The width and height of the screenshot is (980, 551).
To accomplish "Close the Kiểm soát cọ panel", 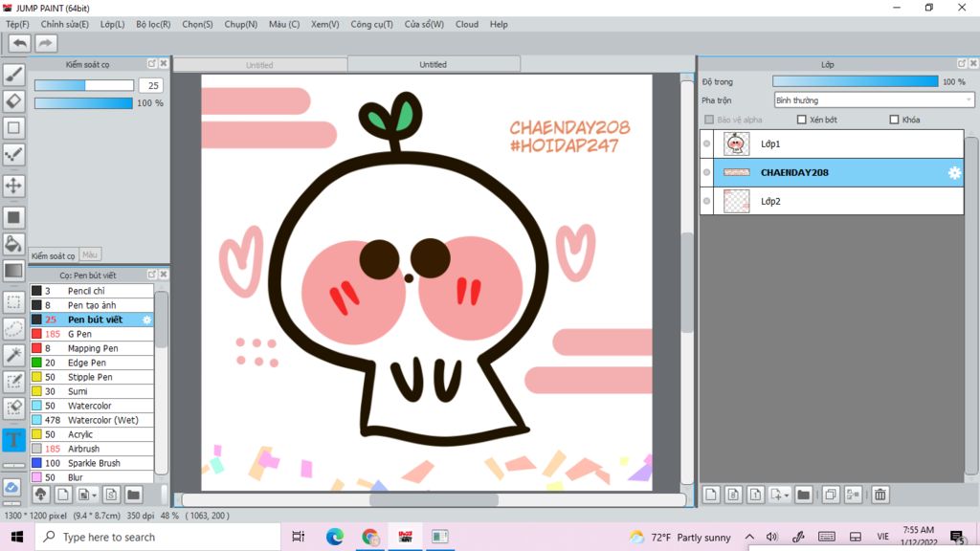I will click(163, 64).
